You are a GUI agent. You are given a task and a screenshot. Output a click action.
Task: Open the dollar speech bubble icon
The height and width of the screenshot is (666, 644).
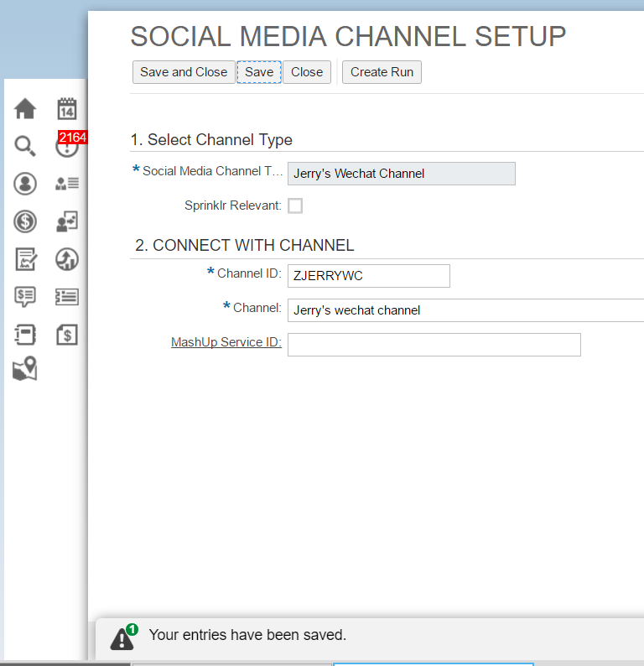(25, 296)
